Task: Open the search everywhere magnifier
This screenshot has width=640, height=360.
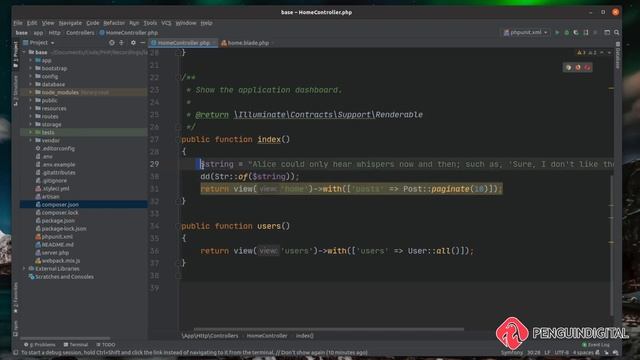Action: click(616, 32)
